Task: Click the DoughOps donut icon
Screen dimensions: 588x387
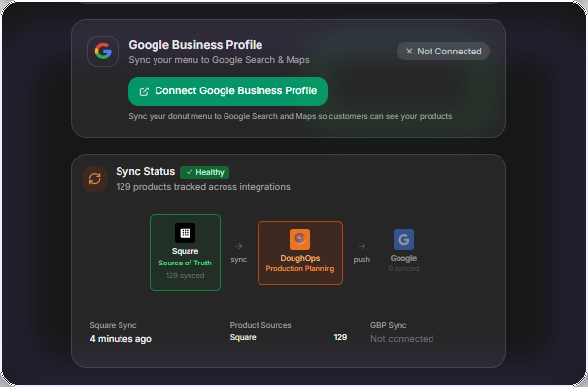Action: [x=299, y=239]
